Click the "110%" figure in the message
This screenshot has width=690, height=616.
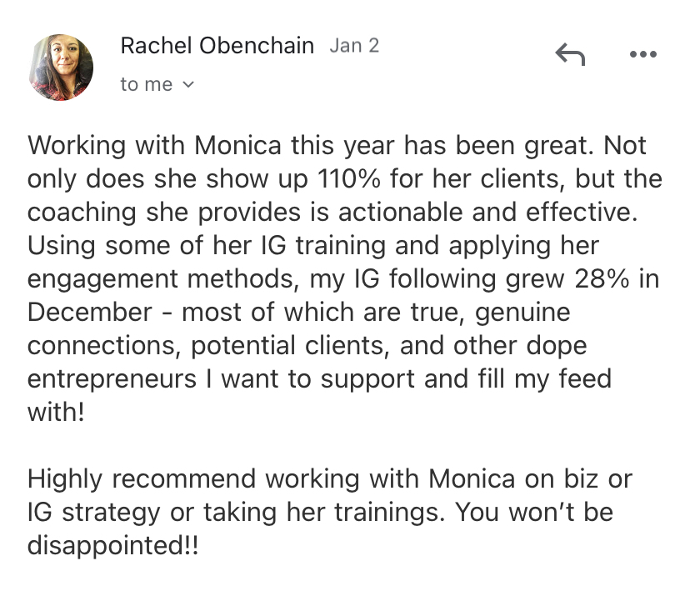click(348, 178)
